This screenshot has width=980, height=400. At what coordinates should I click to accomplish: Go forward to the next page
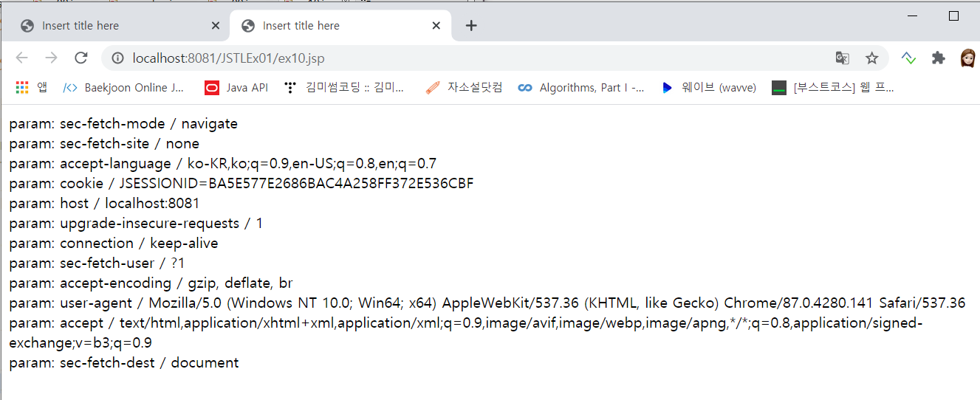pos(51,58)
